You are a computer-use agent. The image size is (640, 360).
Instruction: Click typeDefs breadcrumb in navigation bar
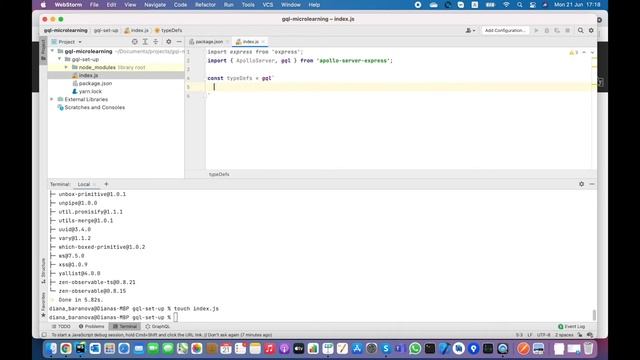pyautogui.click(x=169, y=30)
